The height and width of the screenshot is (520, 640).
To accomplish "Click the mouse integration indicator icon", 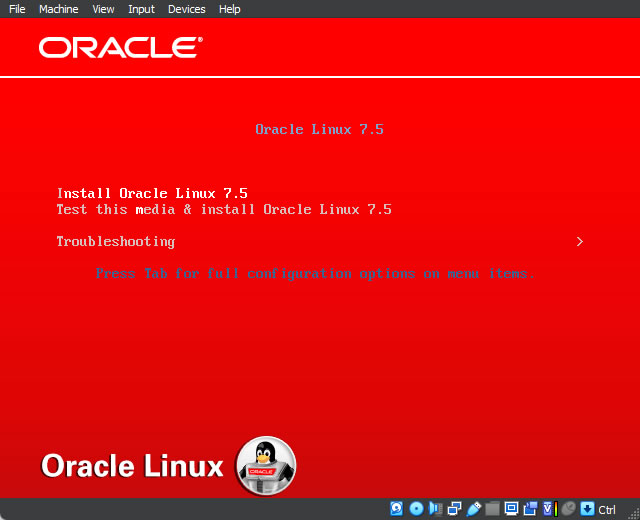I will click(x=568, y=509).
